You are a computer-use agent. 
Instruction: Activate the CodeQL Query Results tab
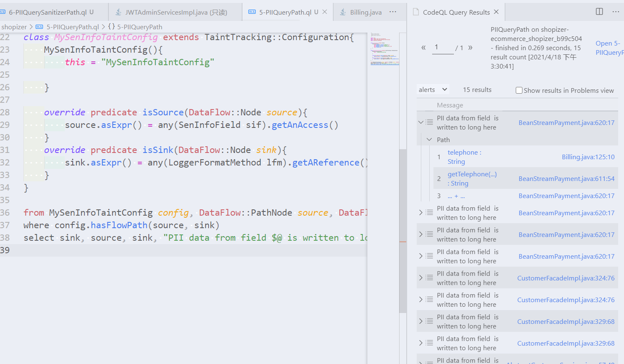coord(456,12)
